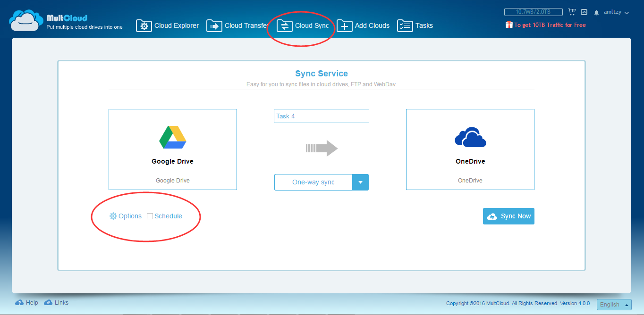
Task: Open the Tasks checklist icon
Action: (x=405, y=26)
